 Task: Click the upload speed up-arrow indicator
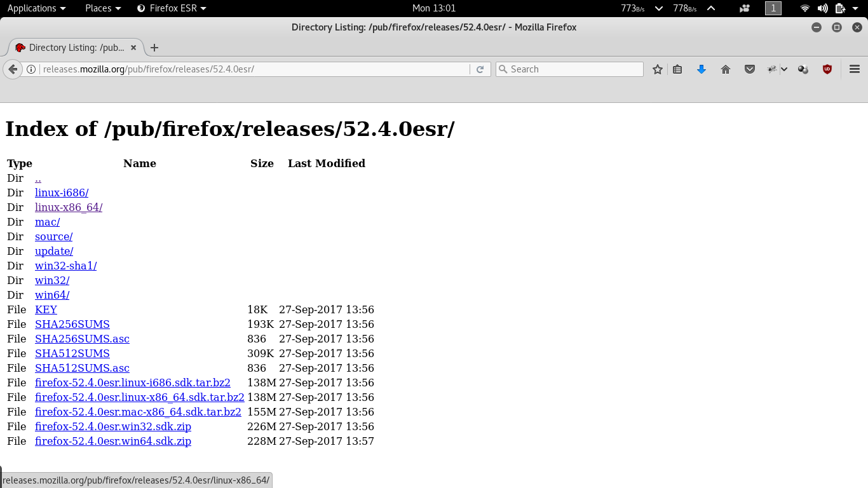[711, 8]
